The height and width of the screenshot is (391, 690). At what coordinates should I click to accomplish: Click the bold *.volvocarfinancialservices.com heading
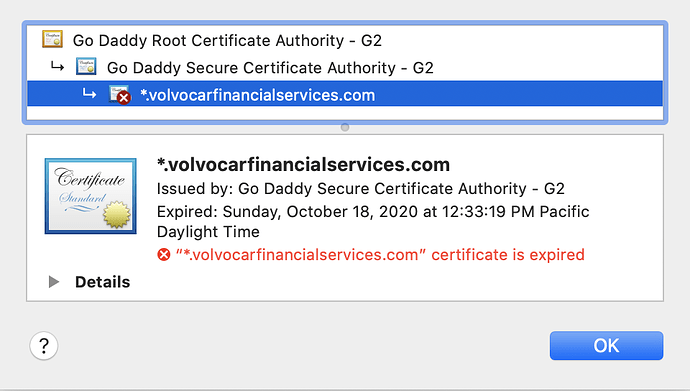[304, 164]
